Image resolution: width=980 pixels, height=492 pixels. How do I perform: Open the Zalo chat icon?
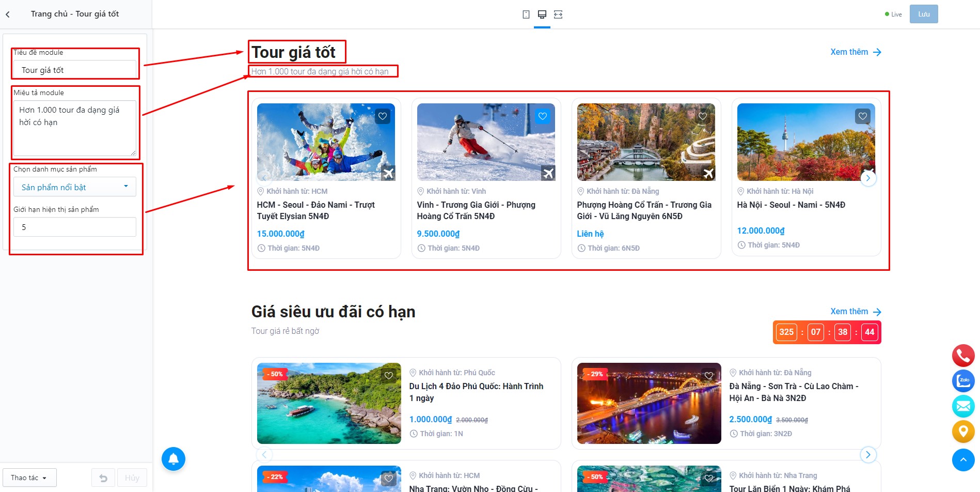tap(963, 381)
